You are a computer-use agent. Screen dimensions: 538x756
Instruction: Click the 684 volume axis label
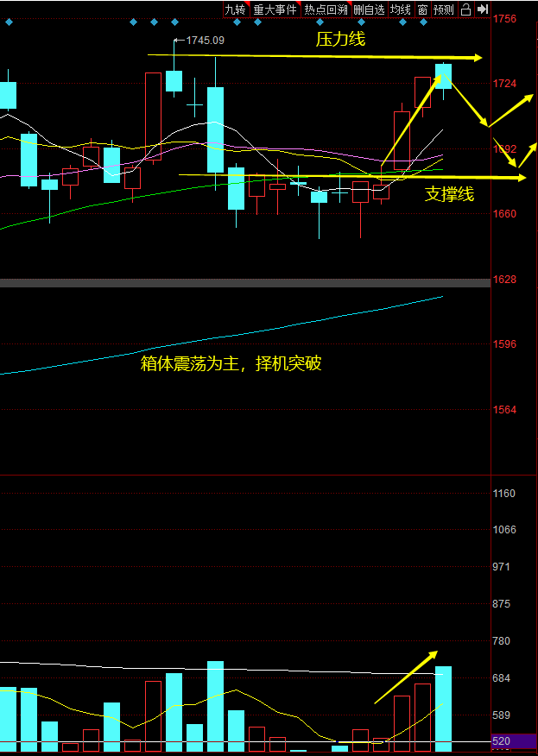(x=502, y=678)
